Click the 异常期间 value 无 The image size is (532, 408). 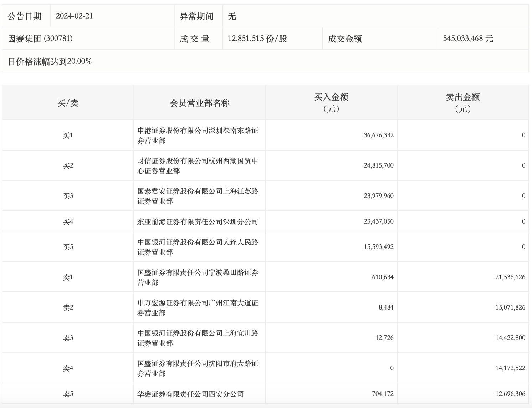click(232, 16)
